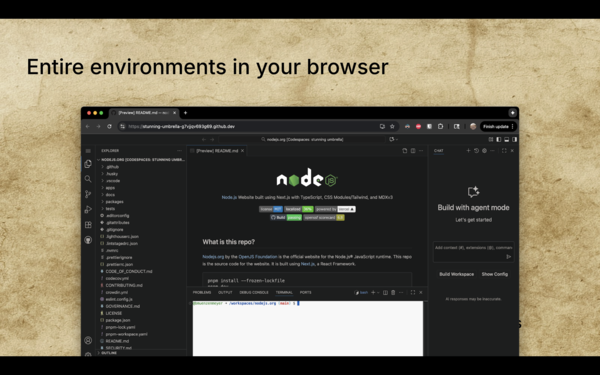Open GOVERNANCE.md in the explorer
This screenshot has width=600, height=375.
click(x=122, y=306)
